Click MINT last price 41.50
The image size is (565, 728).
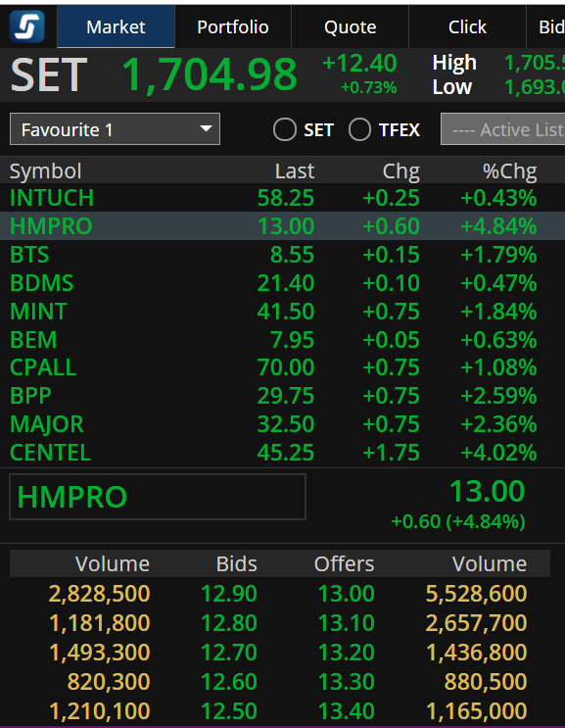286,311
